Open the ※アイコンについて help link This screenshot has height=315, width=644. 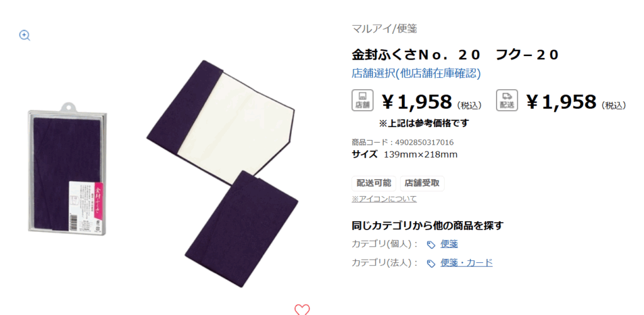[x=384, y=199]
